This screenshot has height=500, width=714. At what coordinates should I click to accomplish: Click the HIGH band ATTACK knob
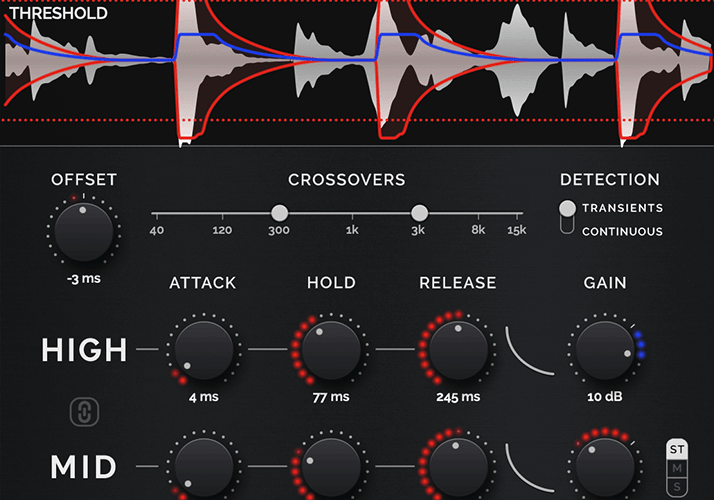tap(204, 350)
